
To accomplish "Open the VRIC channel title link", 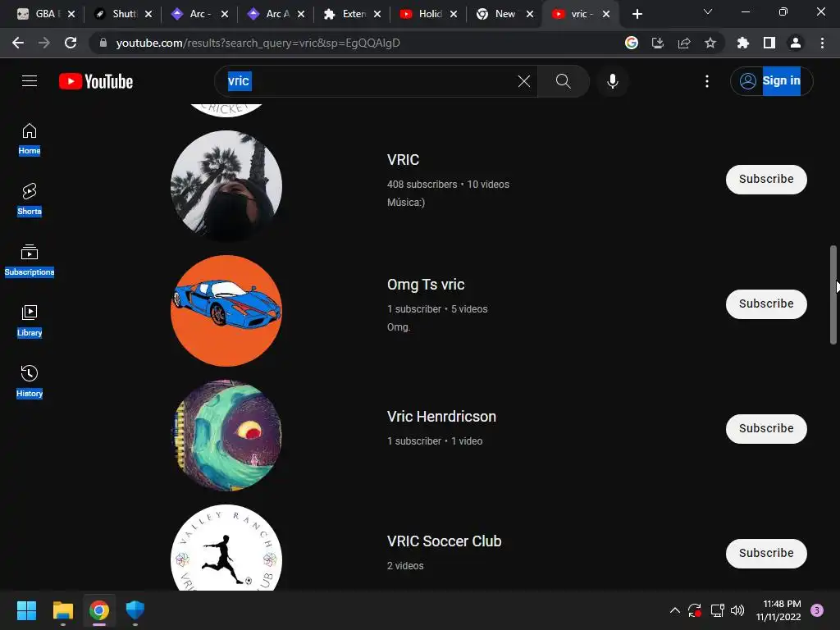I will (403, 160).
